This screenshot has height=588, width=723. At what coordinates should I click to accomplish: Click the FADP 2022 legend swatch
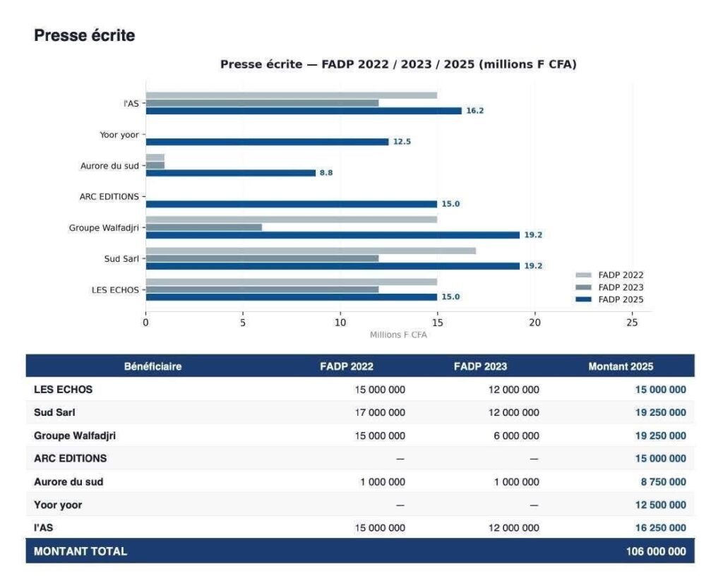pyautogui.click(x=583, y=275)
